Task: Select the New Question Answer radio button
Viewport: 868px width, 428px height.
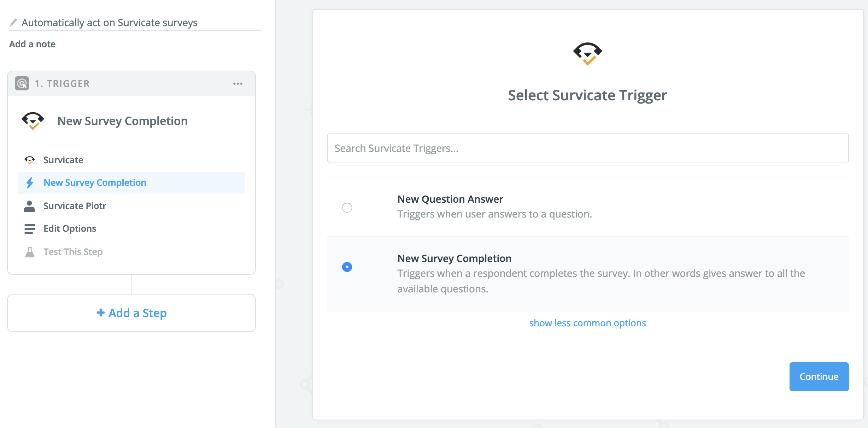Action: pyautogui.click(x=347, y=207)
